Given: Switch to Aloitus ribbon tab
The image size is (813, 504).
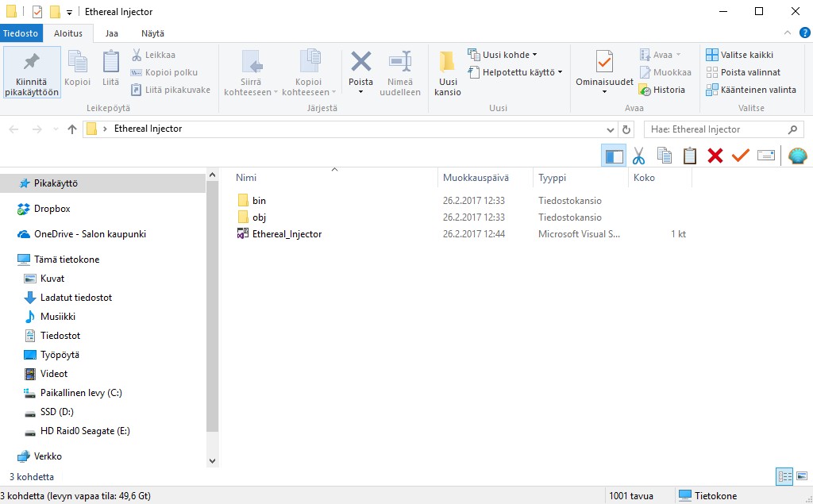Looking at the screenshot, I should (68, 33).
